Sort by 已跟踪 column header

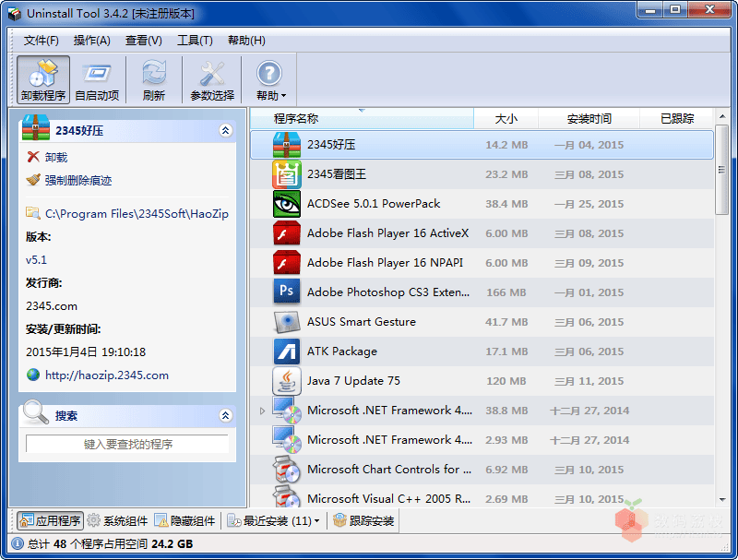click(x=677, y=119)
